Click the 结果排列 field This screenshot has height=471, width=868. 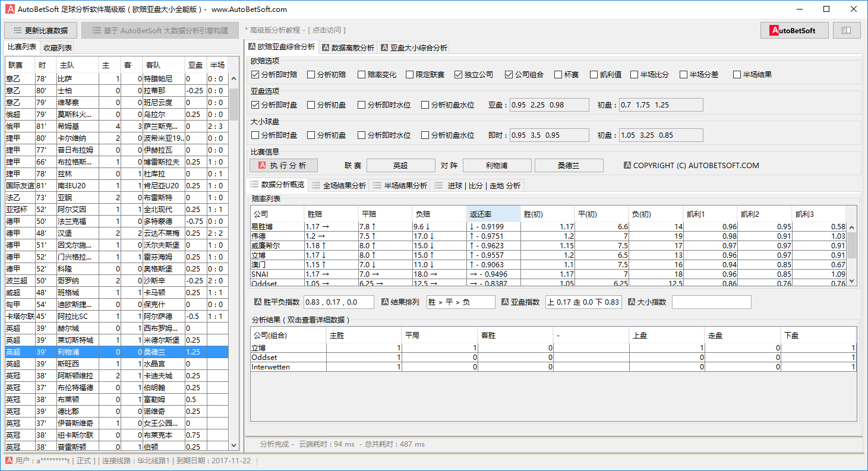[460, 302]
